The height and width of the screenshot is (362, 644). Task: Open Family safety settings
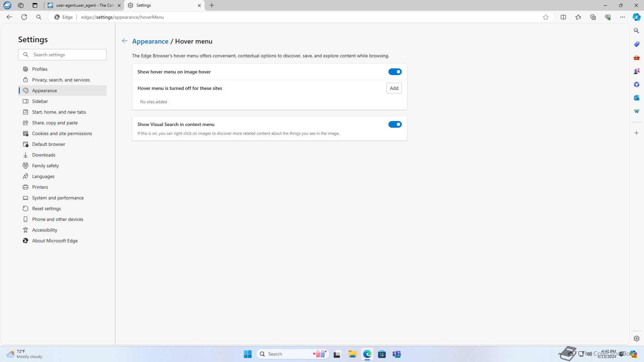click(62, 166)
